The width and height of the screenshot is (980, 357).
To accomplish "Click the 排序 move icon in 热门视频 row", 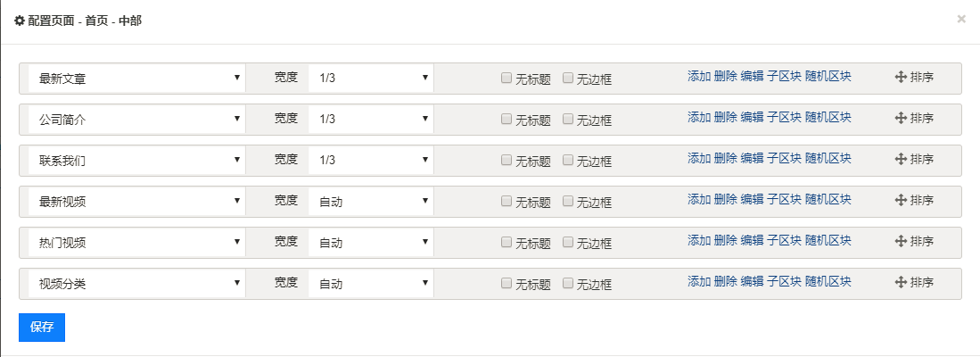I will tap(901, 241).
